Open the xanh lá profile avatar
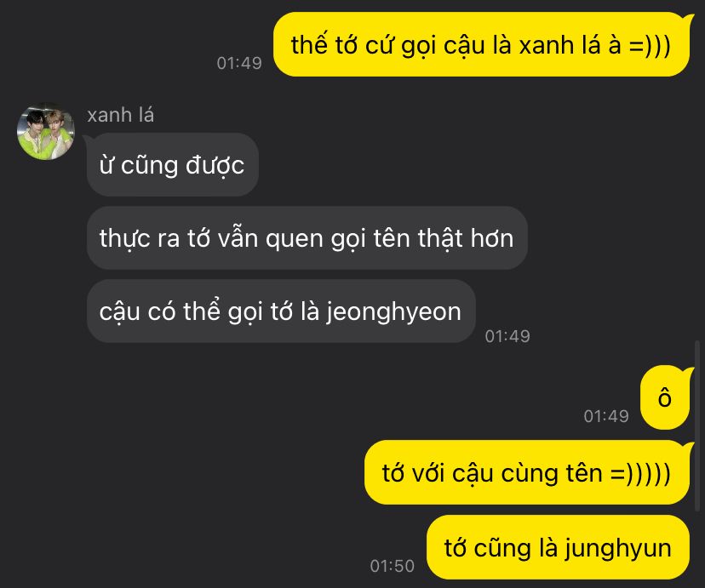705x588 pixels. coord(45,131)
